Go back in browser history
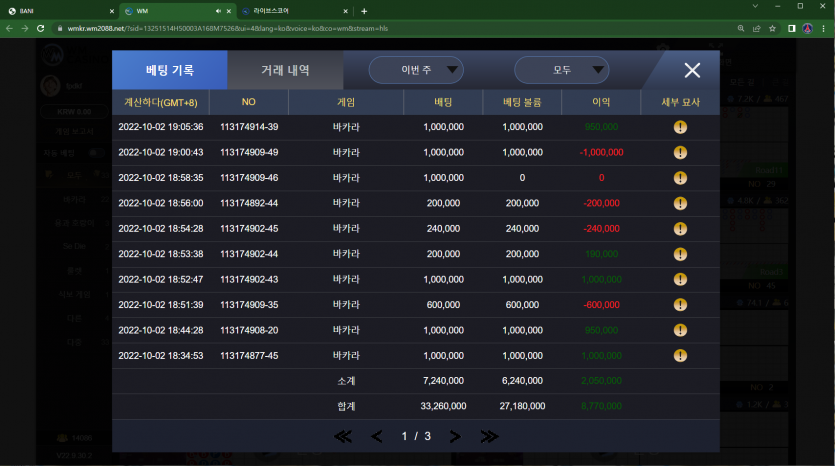The height and width of the screenshot is (466, 835). tap(9, 28)
